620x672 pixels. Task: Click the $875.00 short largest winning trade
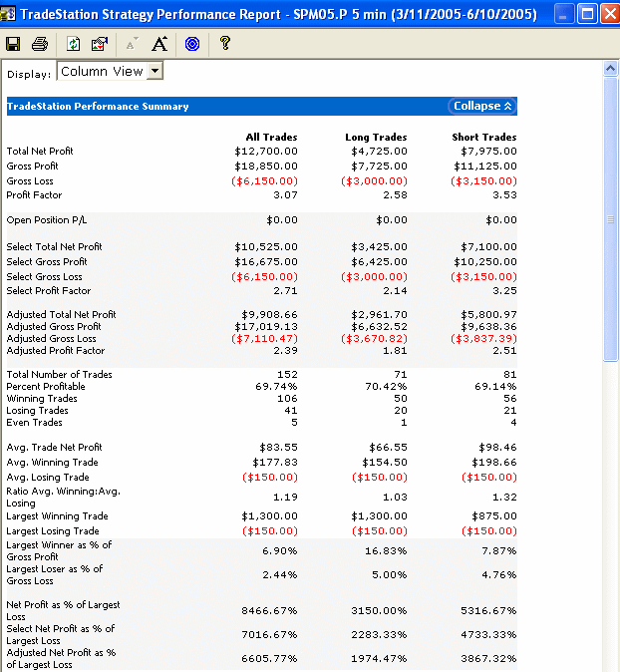(494, 516)
